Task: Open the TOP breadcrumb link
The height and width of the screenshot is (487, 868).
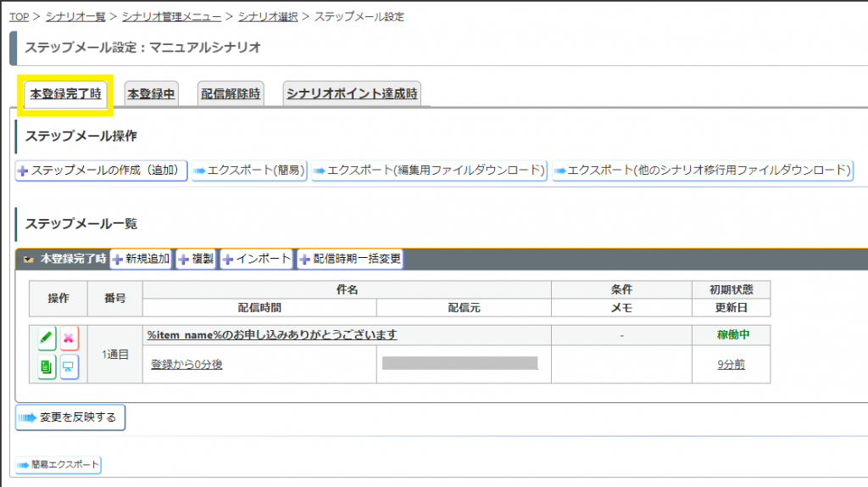Action: [19, 17]
